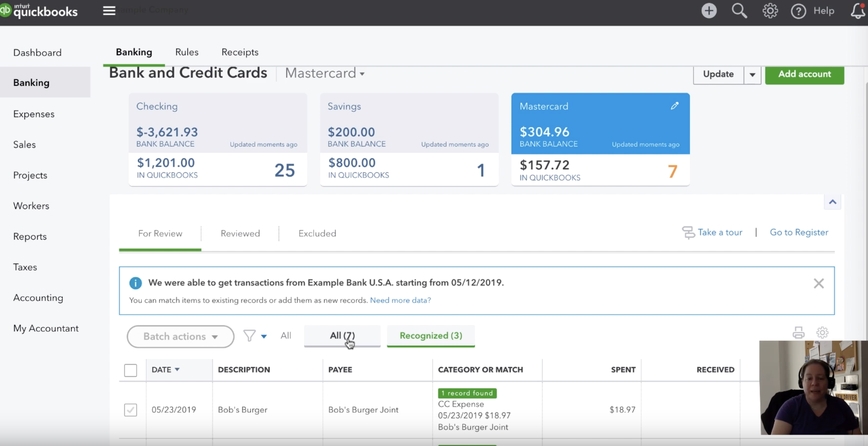The width and height of the screenshot is (868, 446).
Task: Collapse the account cards panel
Action: [x=833, y=202]
